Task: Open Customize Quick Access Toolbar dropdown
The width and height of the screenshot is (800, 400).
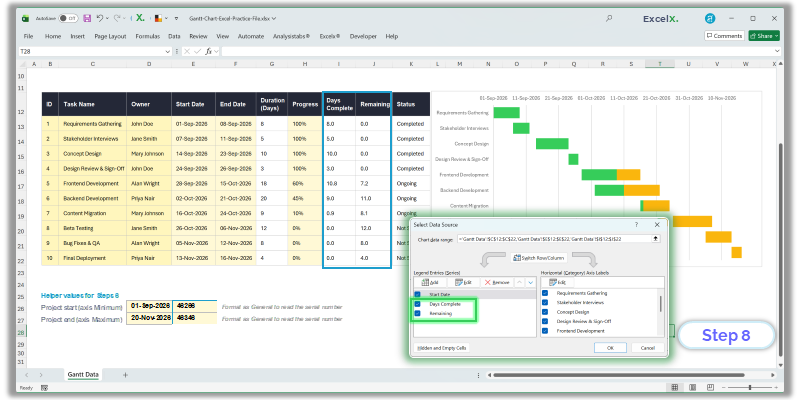Action: click(176, 18)
